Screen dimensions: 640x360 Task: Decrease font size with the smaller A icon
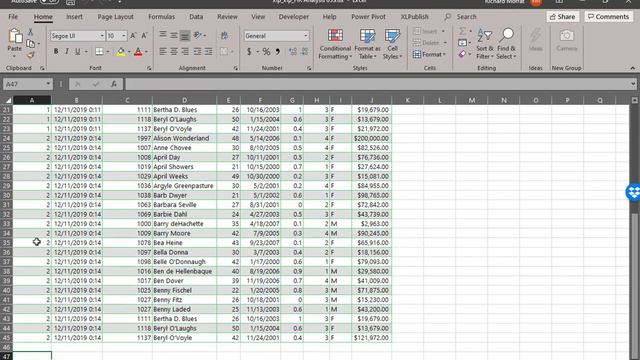pyautogui.click(x=144, y=36)
